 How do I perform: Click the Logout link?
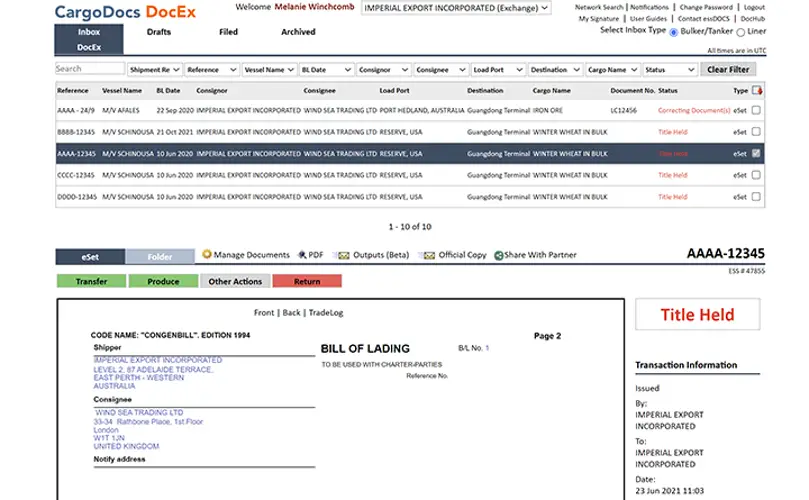[754, 7]
